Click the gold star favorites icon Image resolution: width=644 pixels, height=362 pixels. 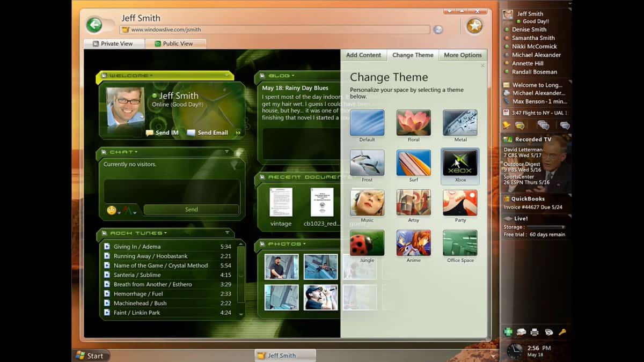coord(474,25)
